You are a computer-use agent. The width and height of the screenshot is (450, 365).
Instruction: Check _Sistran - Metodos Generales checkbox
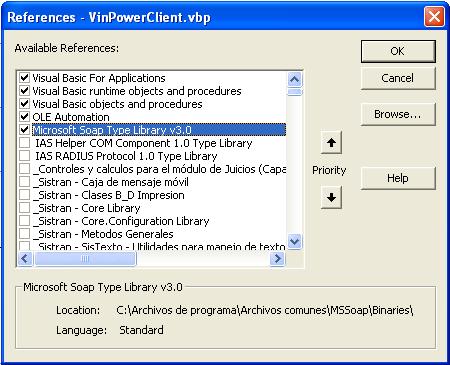[x=24, y=234]
